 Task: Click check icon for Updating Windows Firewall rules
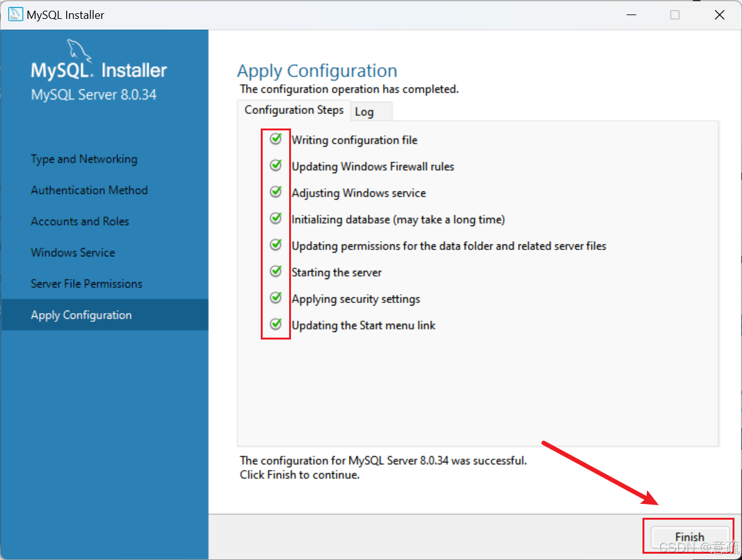276,165
